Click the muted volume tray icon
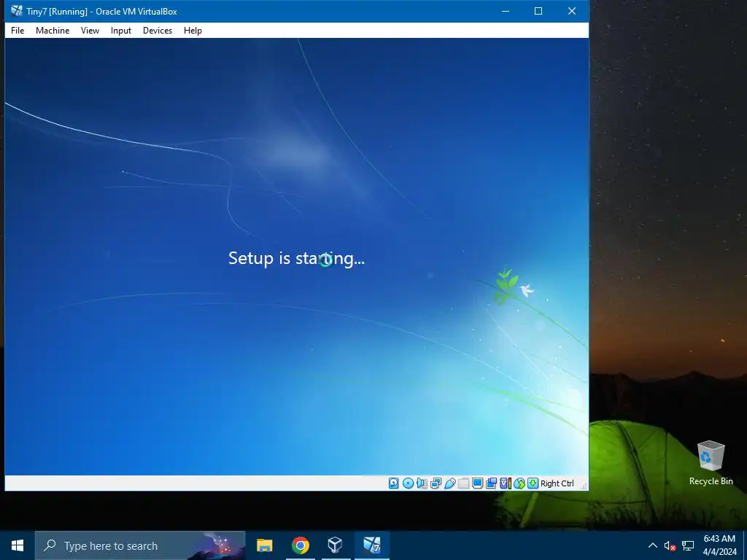The image size is (747, 560). tap(670, 545)
